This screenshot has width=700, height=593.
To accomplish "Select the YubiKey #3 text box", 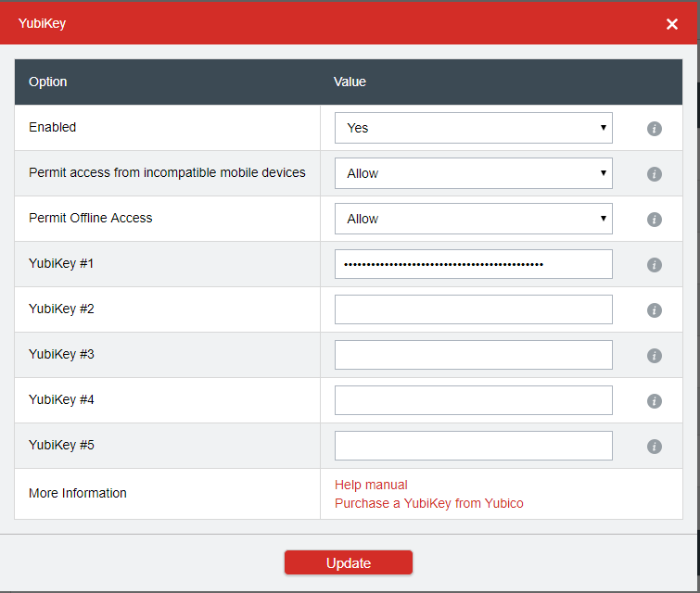I will [x=473, y=355].
